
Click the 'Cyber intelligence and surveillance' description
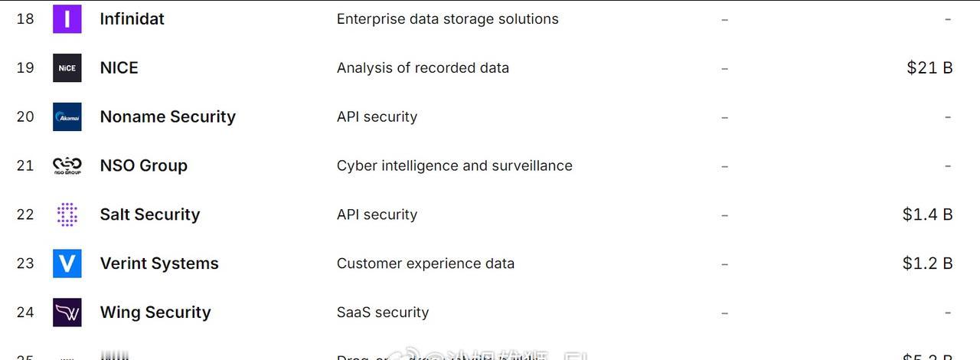click(x=454, y=165)
